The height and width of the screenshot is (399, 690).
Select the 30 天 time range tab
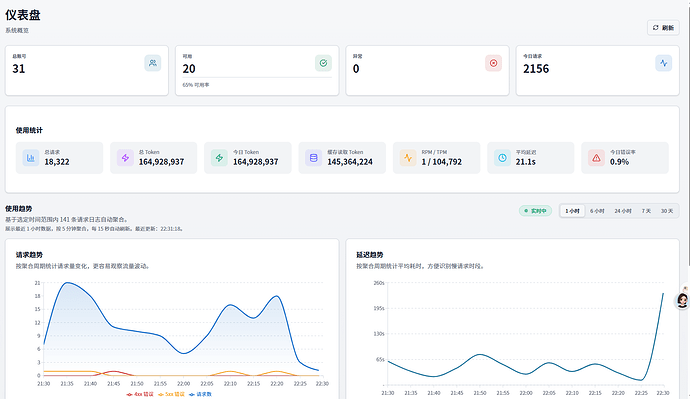[667, 211]
